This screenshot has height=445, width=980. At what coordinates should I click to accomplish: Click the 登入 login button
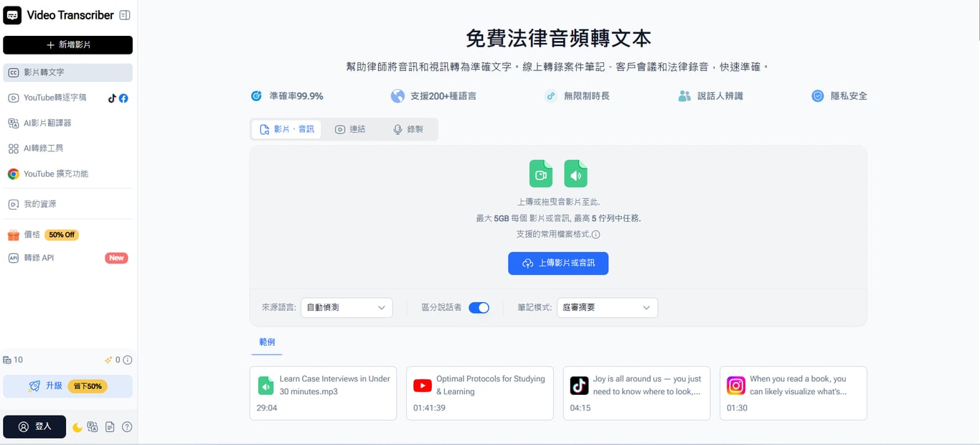click(x=34, y=427)
